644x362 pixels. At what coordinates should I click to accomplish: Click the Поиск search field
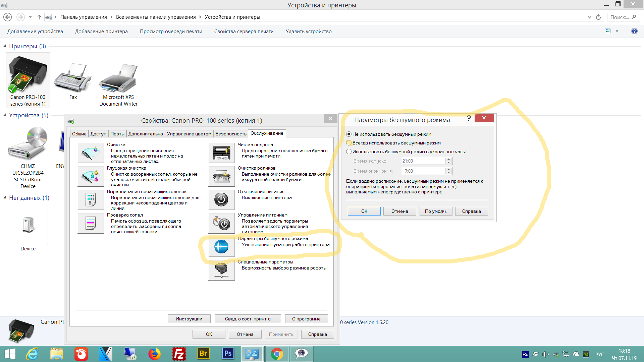[x=623, y=17]
